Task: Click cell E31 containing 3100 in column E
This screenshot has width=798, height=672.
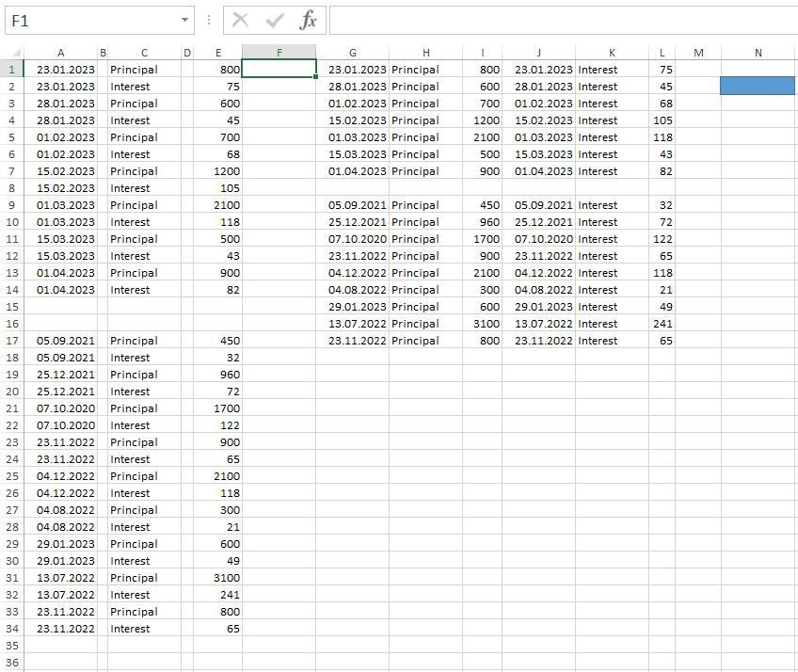Action: [217, 577]
